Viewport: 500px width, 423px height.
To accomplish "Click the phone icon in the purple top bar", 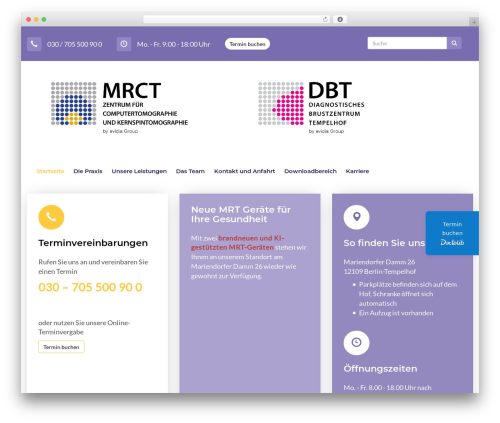I will click(34, 44).
